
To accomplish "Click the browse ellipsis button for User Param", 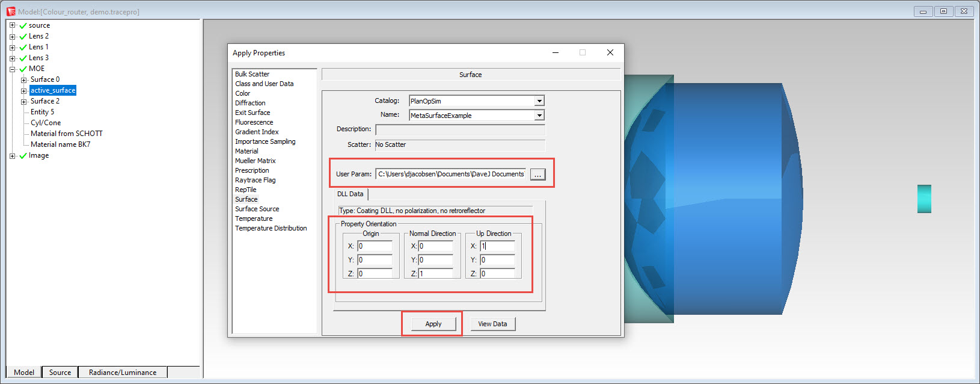I will pyautogui.click(x=537, y=175).
